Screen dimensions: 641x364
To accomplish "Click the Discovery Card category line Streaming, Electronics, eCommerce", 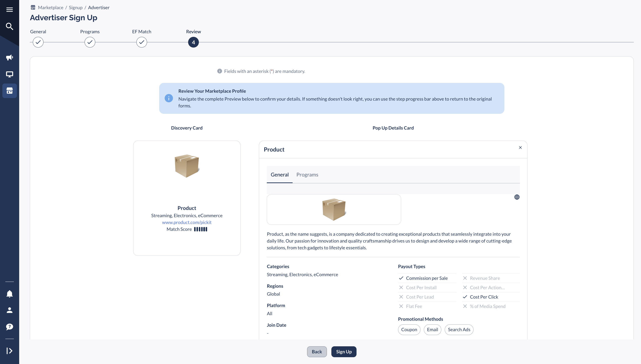I will pyautogui.click(x=187, y=215).
